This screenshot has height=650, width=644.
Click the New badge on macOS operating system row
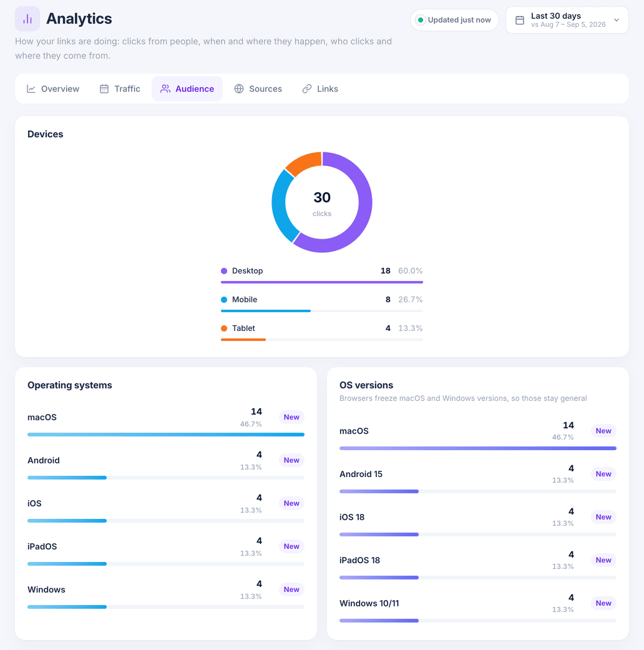tap(291, 417)
